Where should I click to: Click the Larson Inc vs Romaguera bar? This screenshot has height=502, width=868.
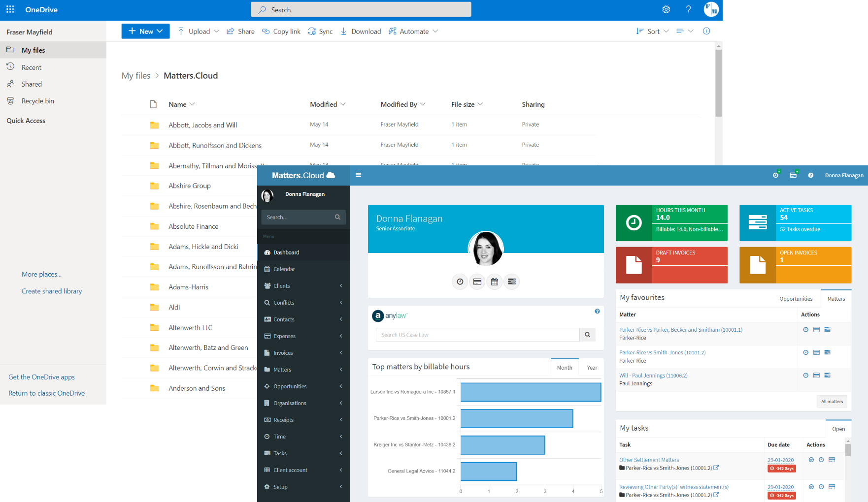click(x=531, y=392)
